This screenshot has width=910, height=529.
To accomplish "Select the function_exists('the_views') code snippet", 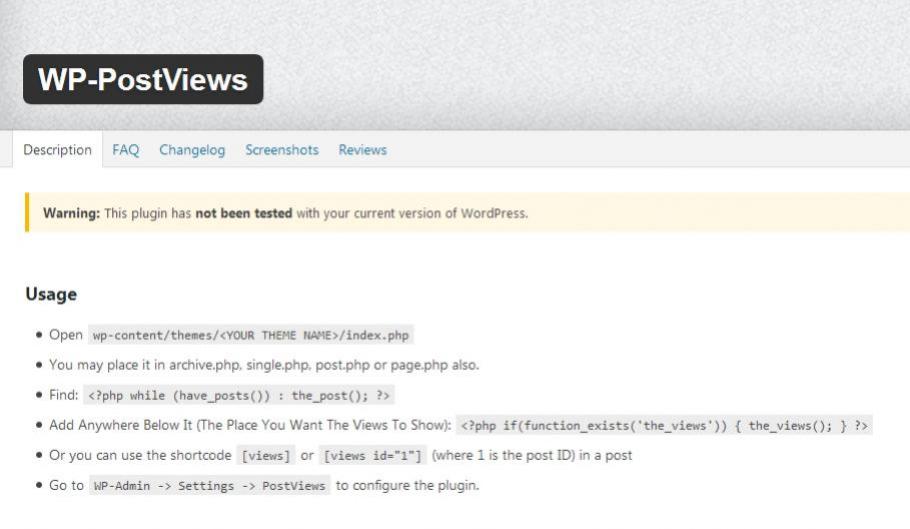I will (664, 426).
